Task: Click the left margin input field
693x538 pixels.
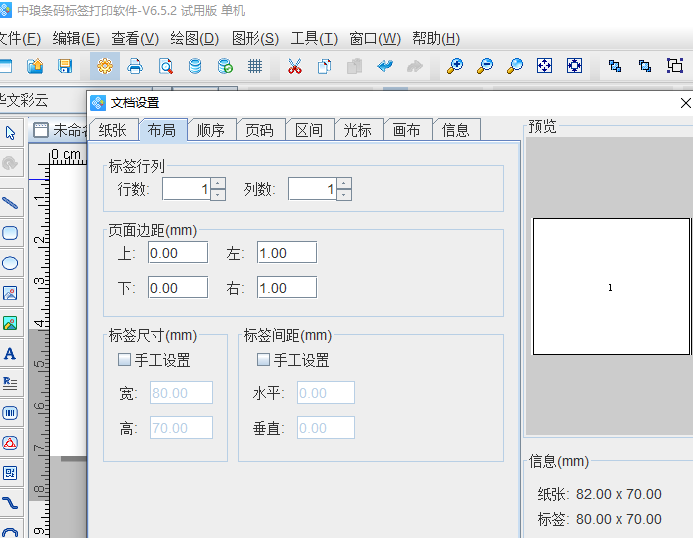Action: pyautogui.click(x=287, y=252)
